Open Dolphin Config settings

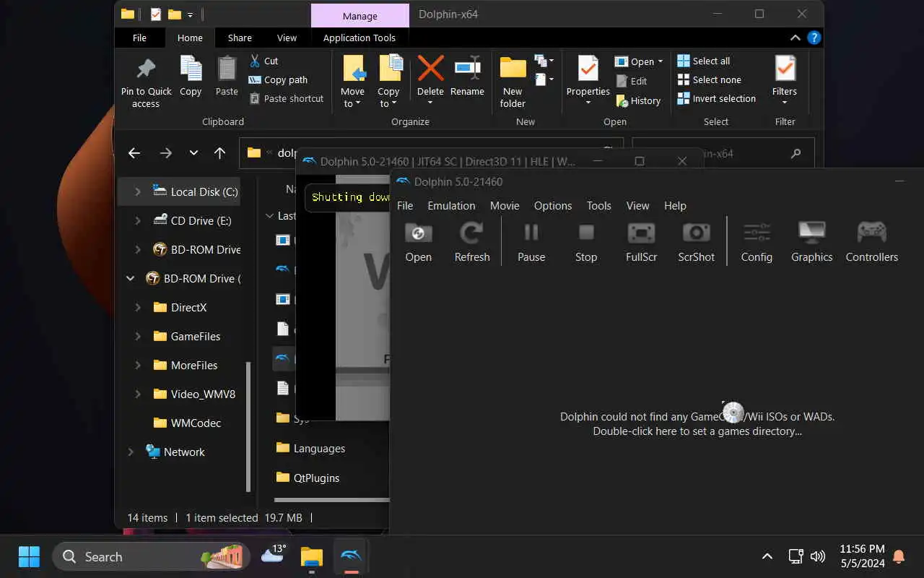pyautogui.click(x=757, y=241)
